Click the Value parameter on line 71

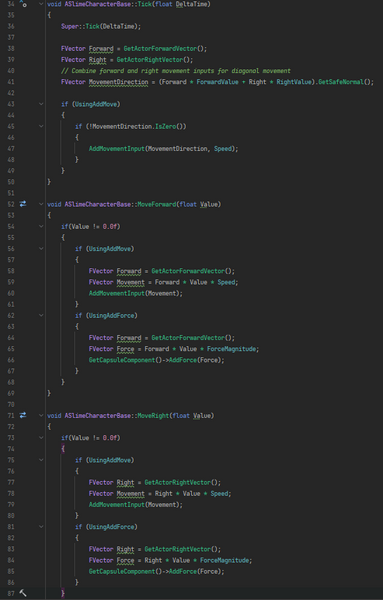(202, 416)
